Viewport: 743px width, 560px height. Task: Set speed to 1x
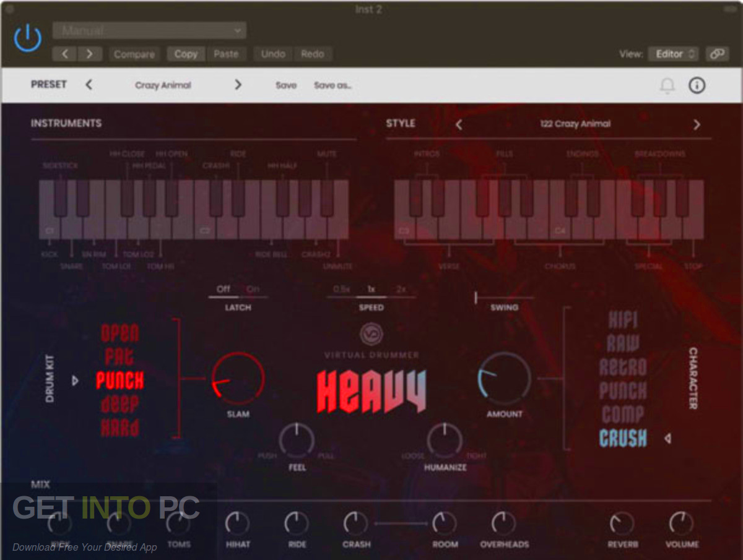pyautogui.click(x=371, y=289)
